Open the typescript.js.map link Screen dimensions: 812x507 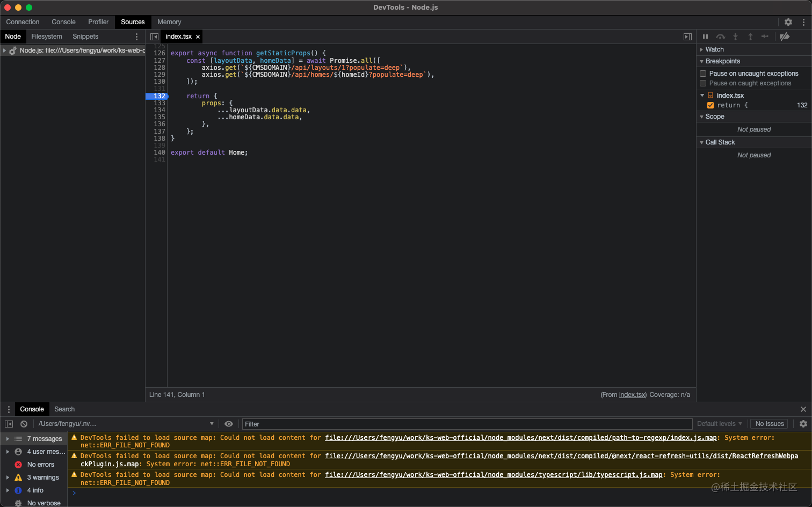(x=494, y=475)
